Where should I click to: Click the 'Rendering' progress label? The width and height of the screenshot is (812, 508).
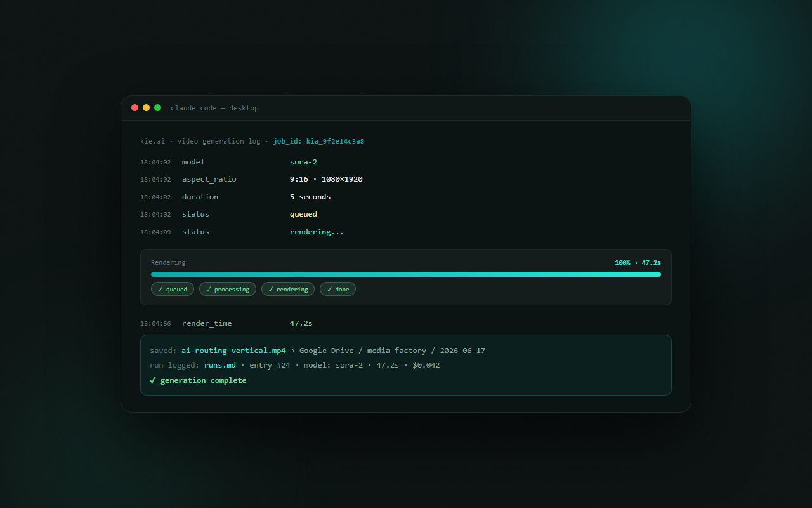pyautogui.click(x=168, y=262)
